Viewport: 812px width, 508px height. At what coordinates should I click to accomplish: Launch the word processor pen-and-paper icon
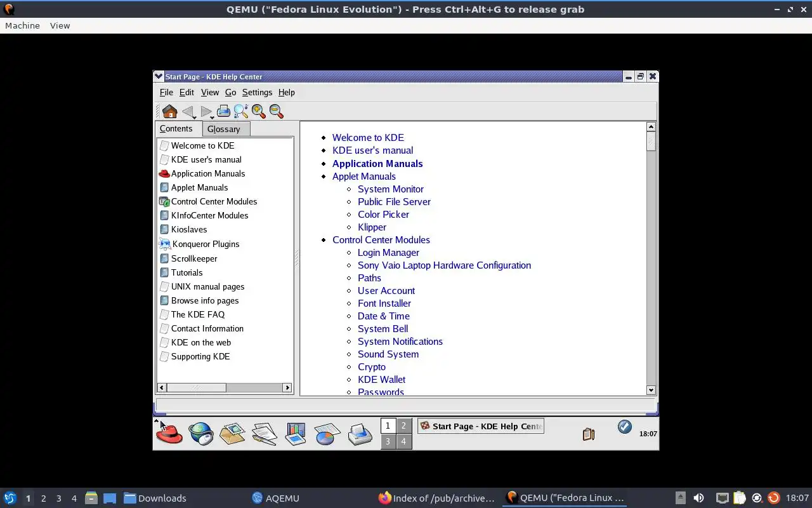[x=264, y=434]
